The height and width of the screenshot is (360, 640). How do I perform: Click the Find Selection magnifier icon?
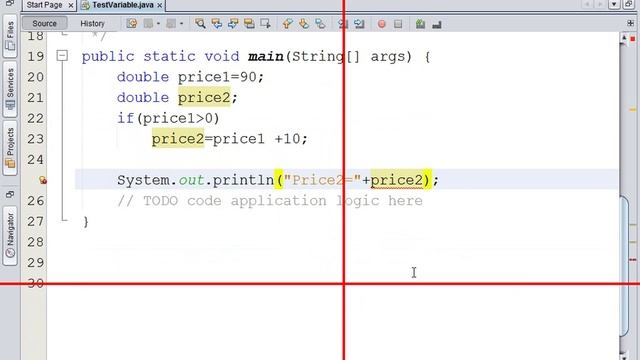click(x=200, y=24)
